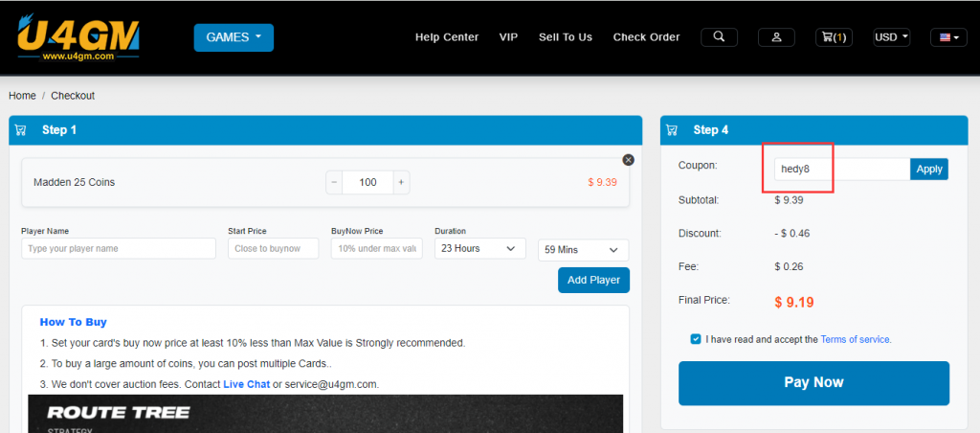
Task: Click the $ 9.39 item price
Action: coord(603,182)
